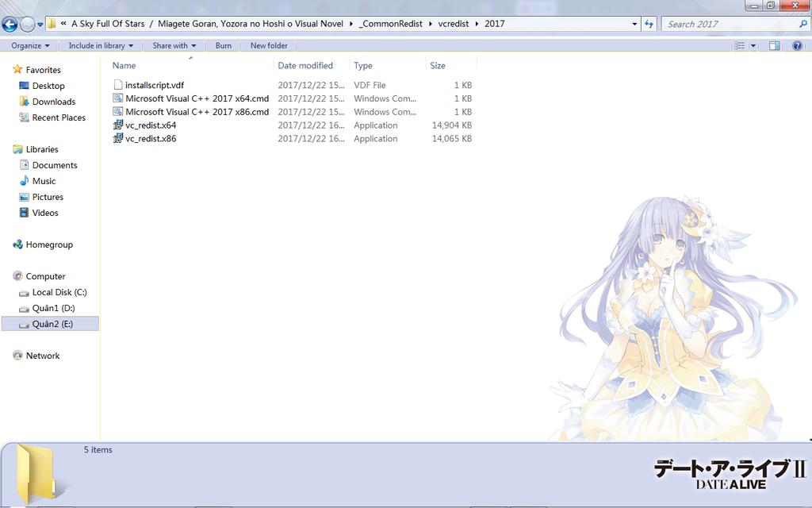Open Homegroup in the navigation pane
The image size is (812, 508).
(49, 244)
